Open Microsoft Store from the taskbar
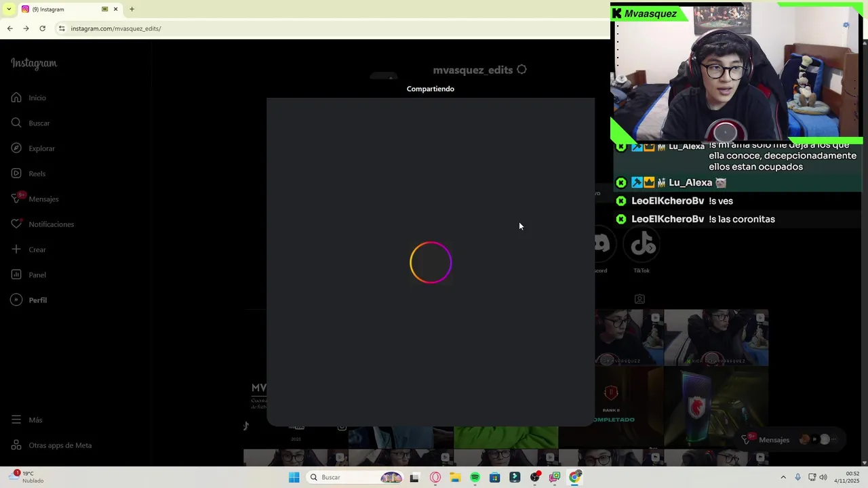Image resolution: width=868 pixels, height=488 pixels. point(495,477)
